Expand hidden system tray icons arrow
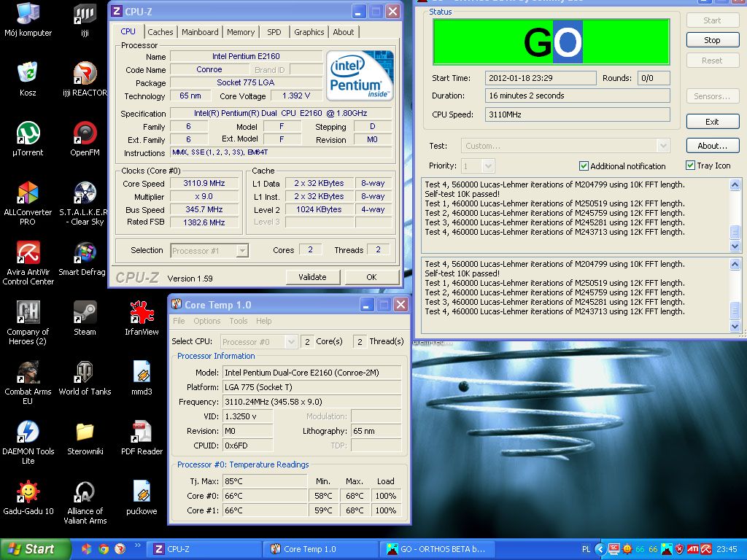This screenshot has height=560, width=747. tap(600, 549)
